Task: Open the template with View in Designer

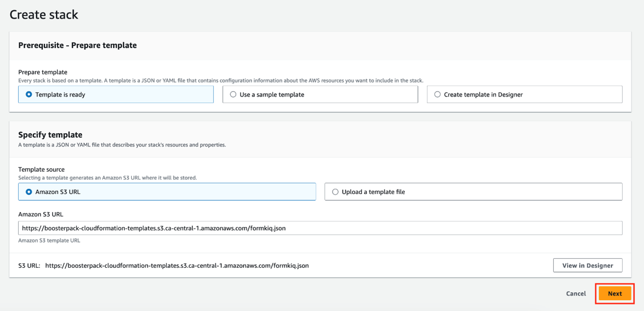Action: (x=587, y=265)
